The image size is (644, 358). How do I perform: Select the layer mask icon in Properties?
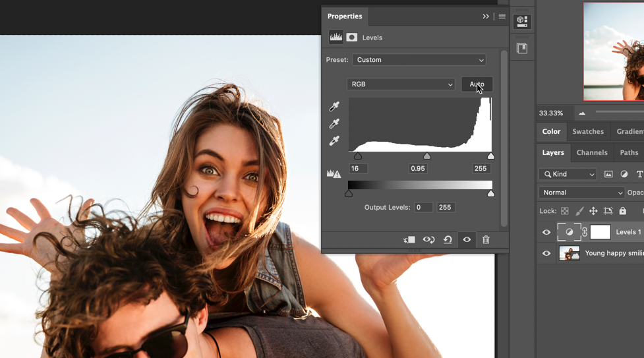[352, 38]
